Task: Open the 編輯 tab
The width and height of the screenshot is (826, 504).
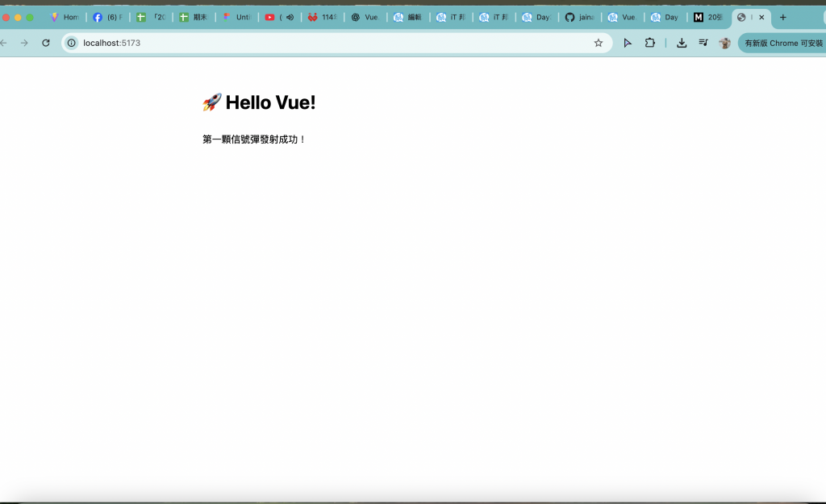Action: [x=408, y=18]
